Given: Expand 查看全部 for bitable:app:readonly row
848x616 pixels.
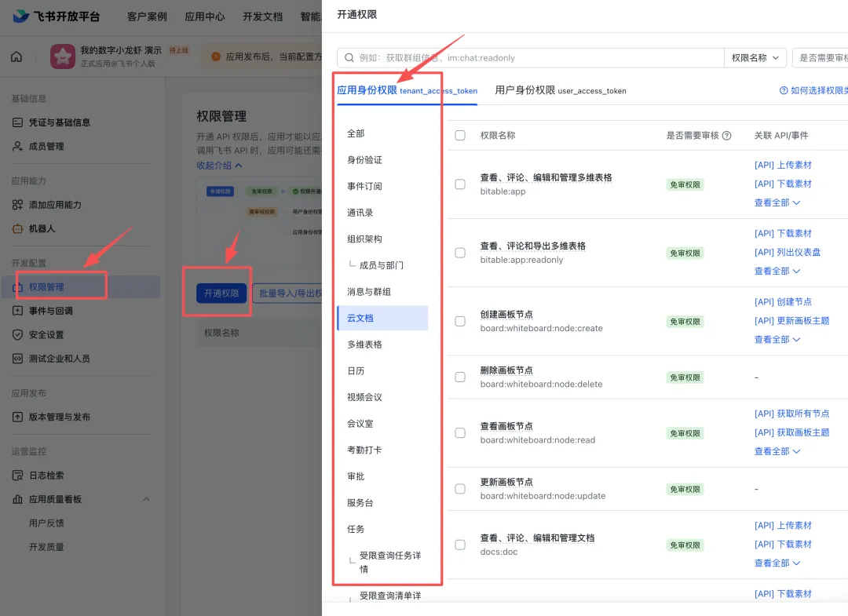Looking at the screenshot, I should [777, 271].
